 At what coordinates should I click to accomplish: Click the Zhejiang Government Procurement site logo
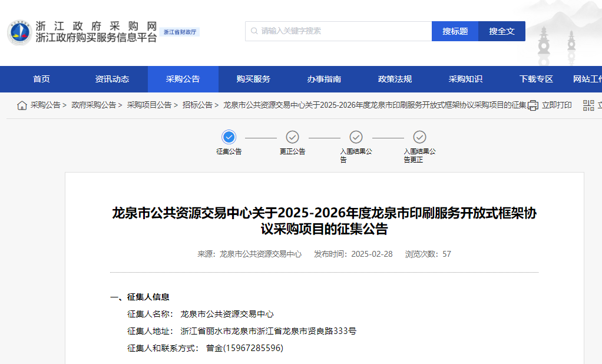[19, 32]
